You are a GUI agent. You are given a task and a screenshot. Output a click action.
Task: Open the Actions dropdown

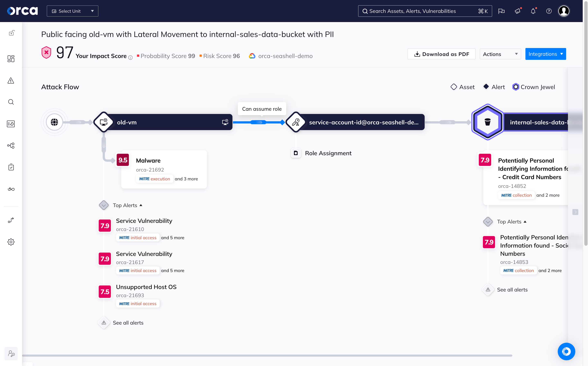[500, 54]
